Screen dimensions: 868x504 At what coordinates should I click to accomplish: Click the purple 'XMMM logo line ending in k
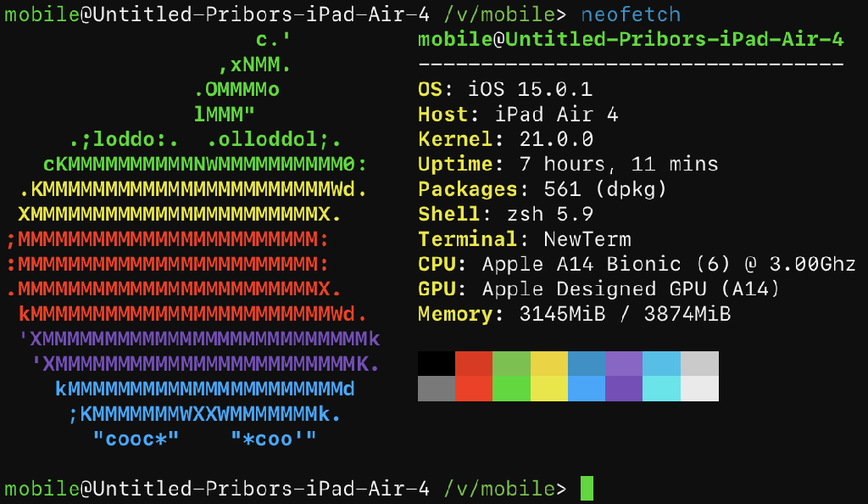coord(198,339)
